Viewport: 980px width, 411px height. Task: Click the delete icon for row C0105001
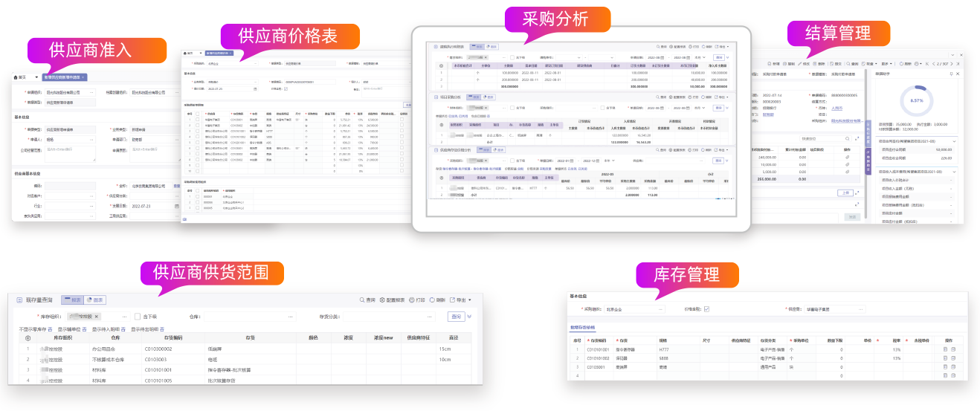(954, 366)
